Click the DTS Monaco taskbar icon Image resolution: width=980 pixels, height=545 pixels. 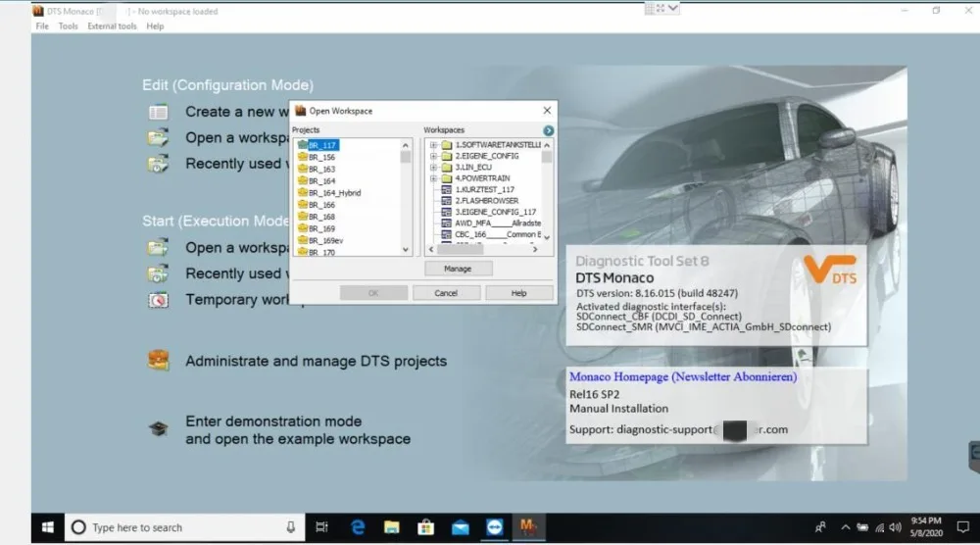(x=528, y=527)
